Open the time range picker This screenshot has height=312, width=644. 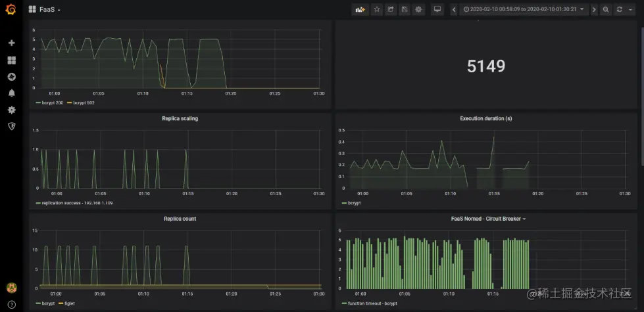(524, 9)
